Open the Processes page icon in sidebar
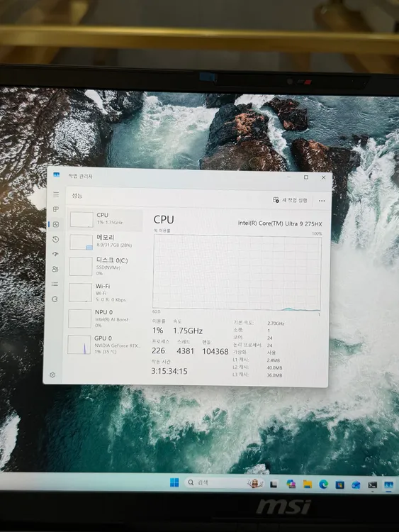Viewport: 399px width, 532px height. (x=56, y=209)
